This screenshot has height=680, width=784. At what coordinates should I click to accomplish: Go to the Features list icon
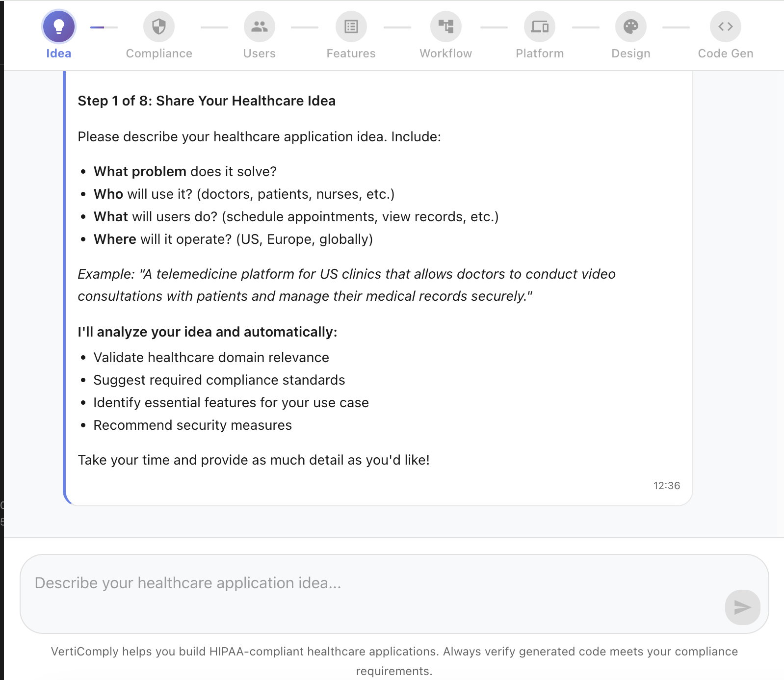tap(351, 26)
